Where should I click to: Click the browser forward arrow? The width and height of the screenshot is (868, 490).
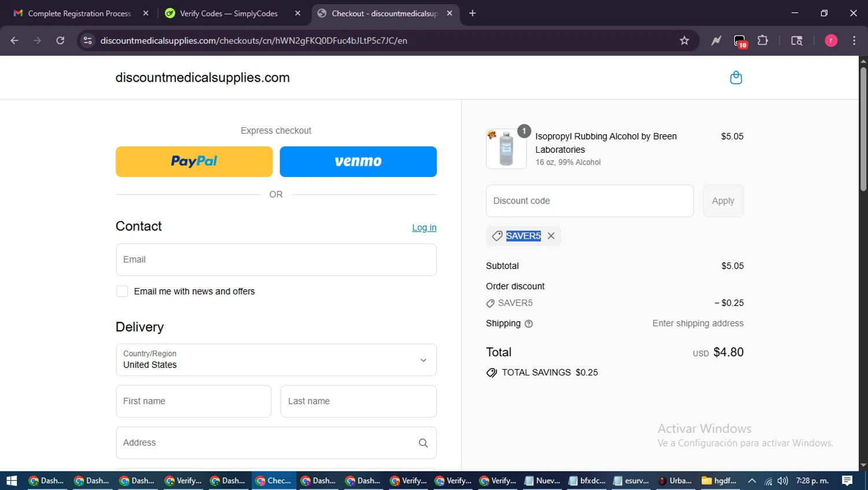pyautogui.click(x=37, y=40)
